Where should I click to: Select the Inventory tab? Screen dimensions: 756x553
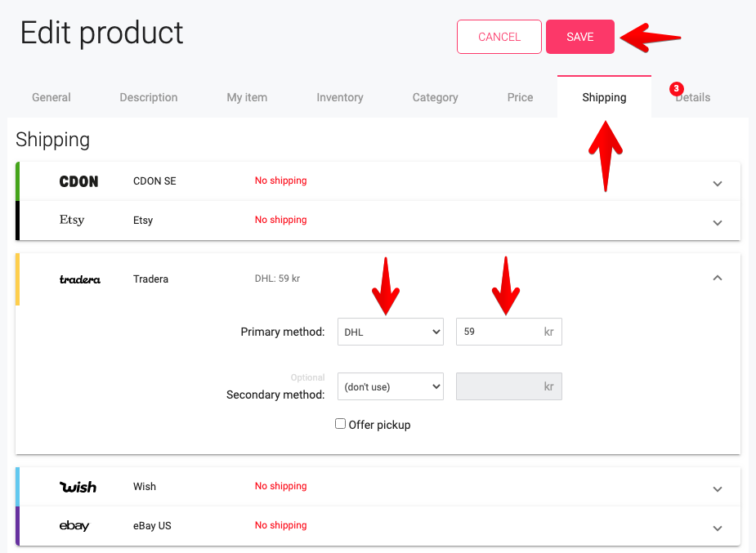pos(340,97)
